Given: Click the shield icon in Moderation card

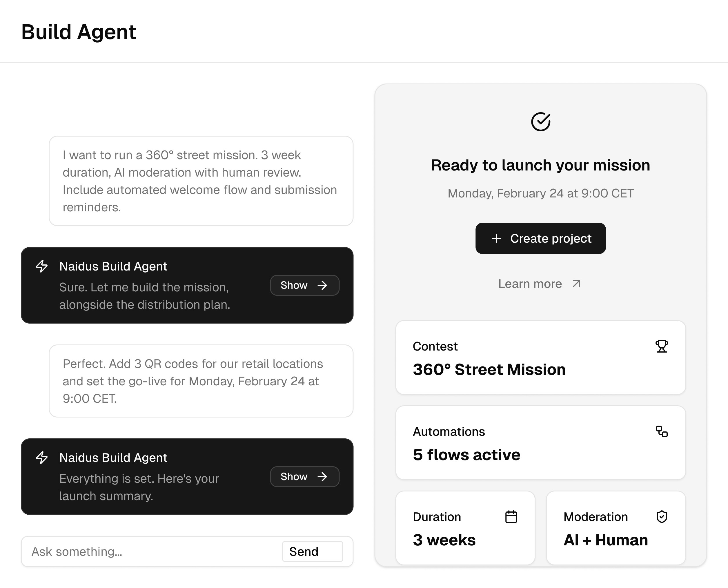Looking at the screenshot, I should (661, 517).
